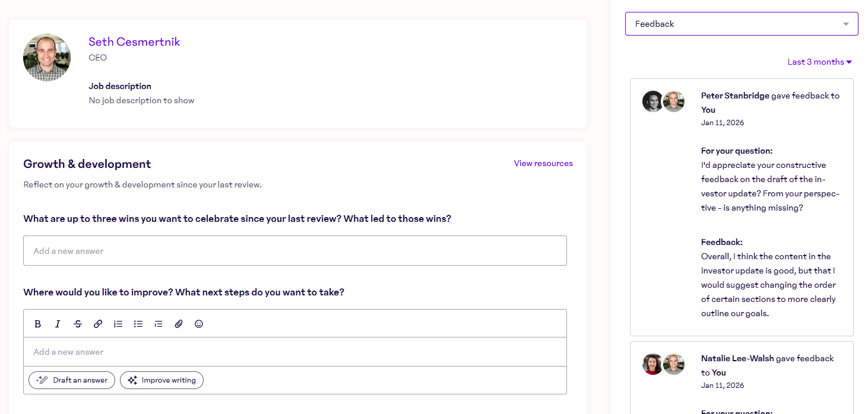Insert a hyperlink using the link icon
The image size is (868, 414).
click(98, 324)
